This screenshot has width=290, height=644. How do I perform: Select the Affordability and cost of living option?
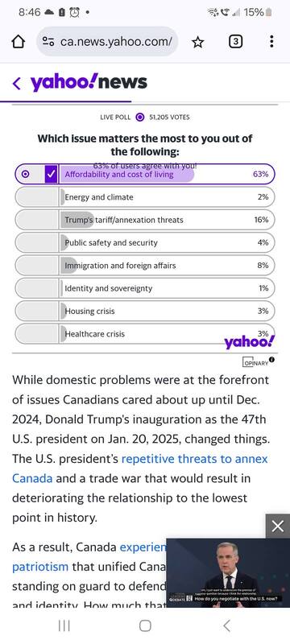(145, 174)
